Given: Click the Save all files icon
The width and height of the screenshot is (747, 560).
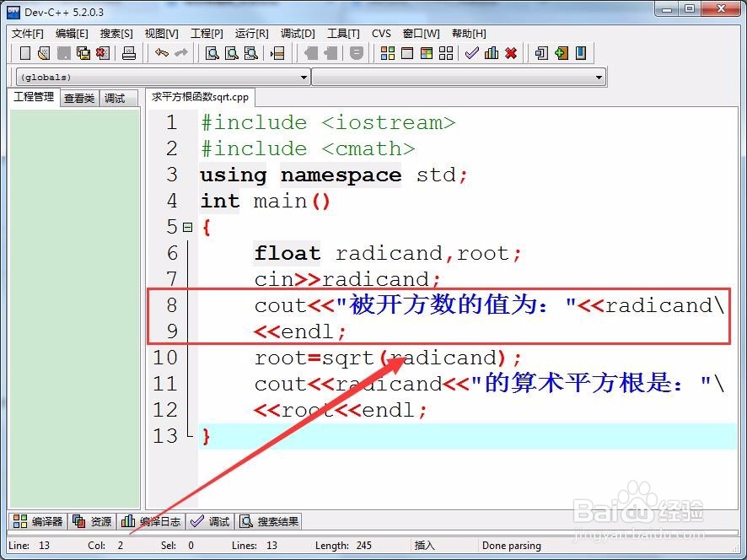Looking at the screenshot, I should coord(83,53).
